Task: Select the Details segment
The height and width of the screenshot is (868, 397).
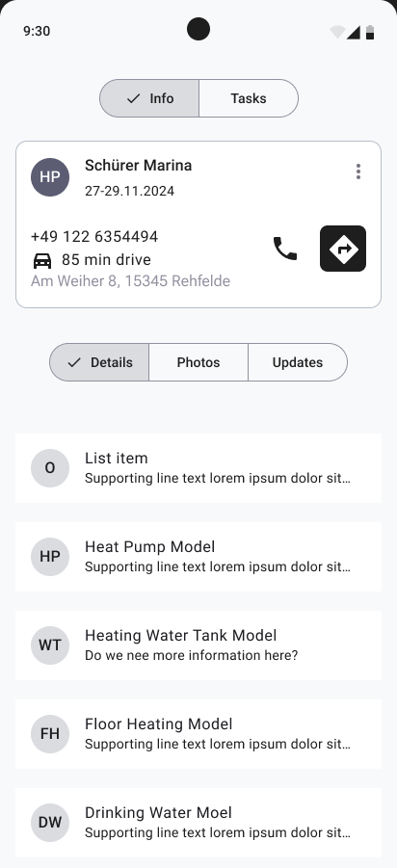Action: 99,362
